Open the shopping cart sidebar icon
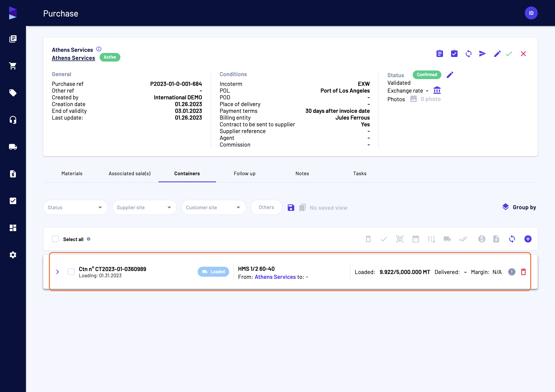The width and height of the screenshot is (555, 392). pyautogui.click(x=13, y=66)
